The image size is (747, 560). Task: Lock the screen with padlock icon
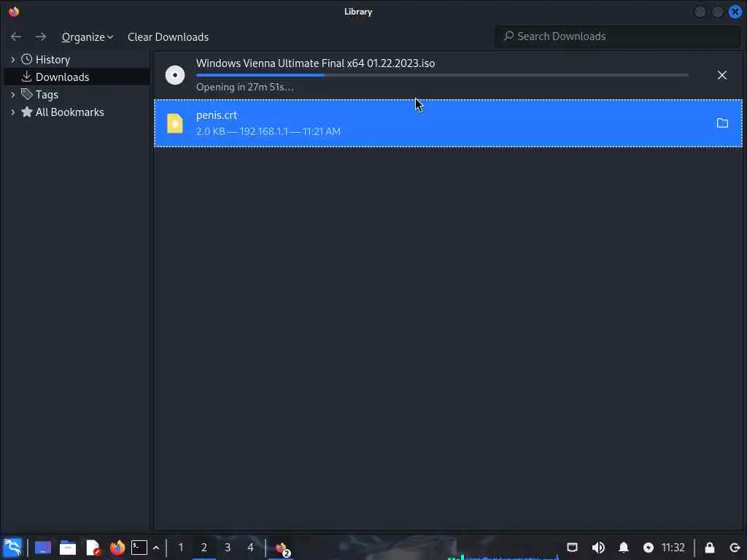click(x=710, y=548)
